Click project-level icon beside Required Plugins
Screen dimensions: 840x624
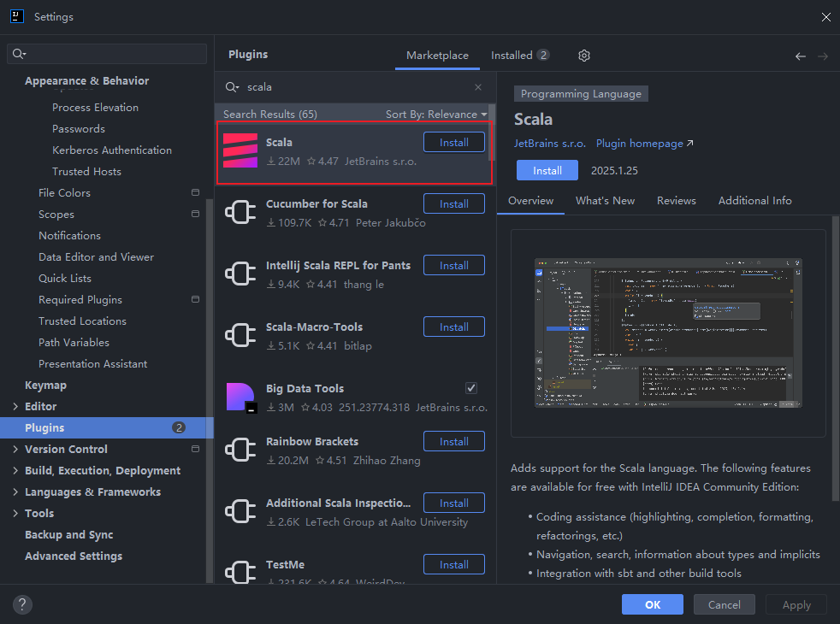click(x=196, y=299)
